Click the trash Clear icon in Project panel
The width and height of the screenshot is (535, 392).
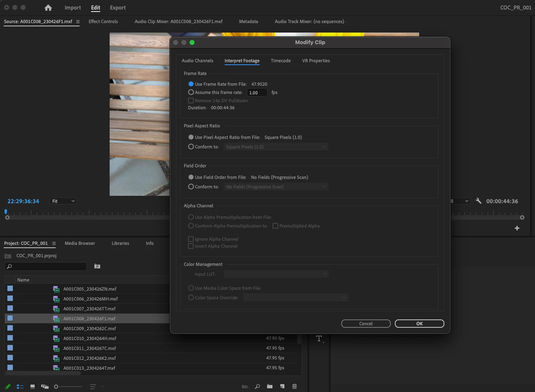pyautogui.click(x=294, y=387)
